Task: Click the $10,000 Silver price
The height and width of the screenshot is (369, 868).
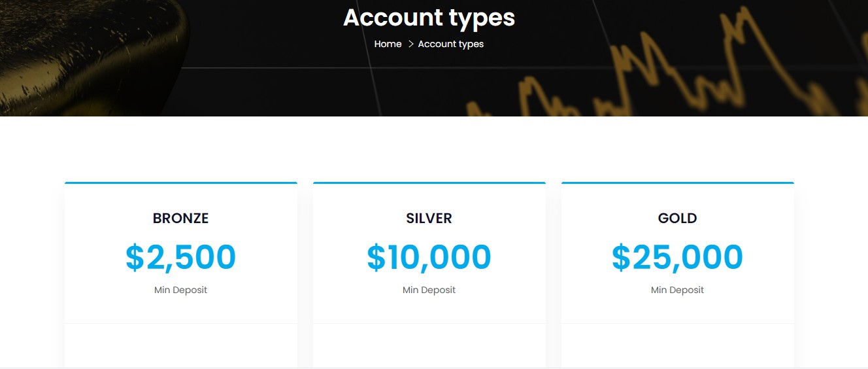Action: point(429,257)
